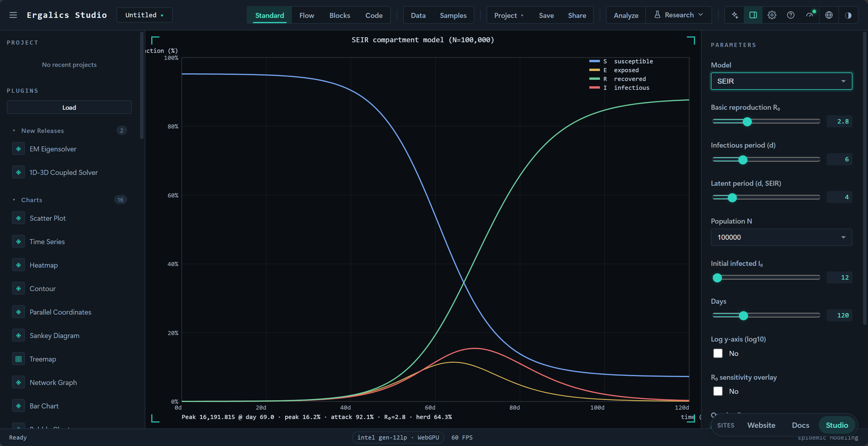868x446 pixels.
Task: Open the Population N dropdown
Action: click(781, 237)
